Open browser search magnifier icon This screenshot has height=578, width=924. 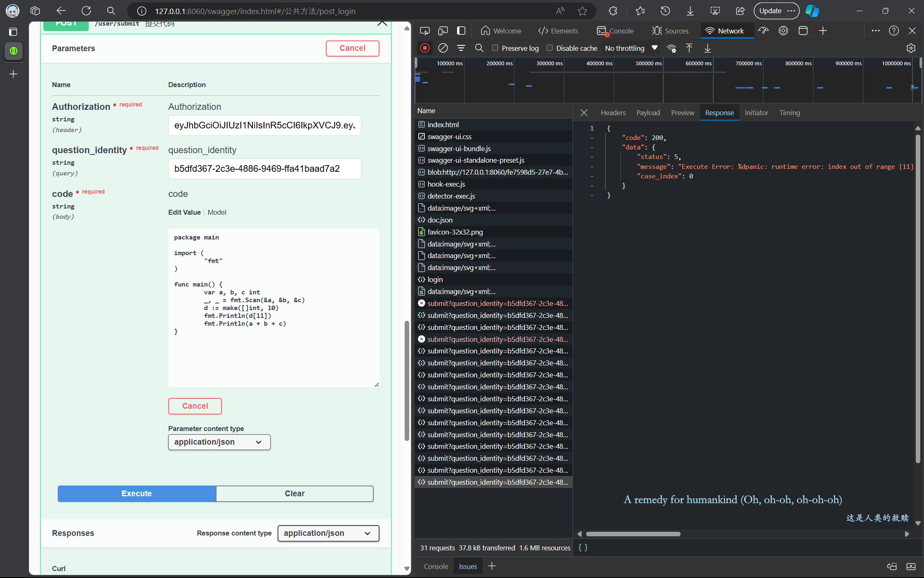pos(111,11)
